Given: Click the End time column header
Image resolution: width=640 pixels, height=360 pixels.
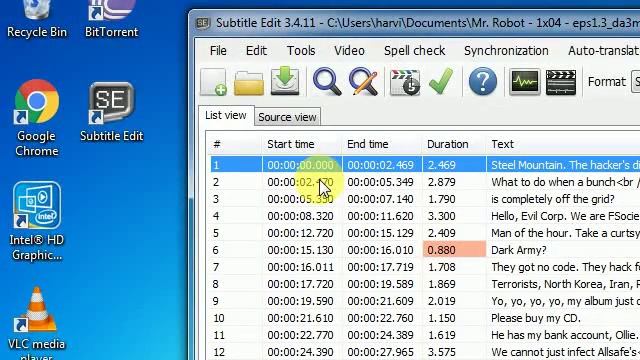Looking at the screenshot, I should [x=381, y=144].
